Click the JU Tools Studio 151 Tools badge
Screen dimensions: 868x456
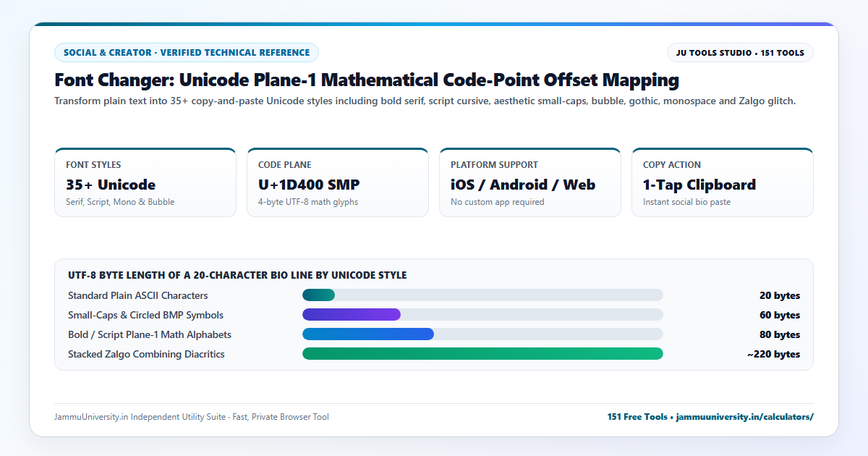pos(740,53)
